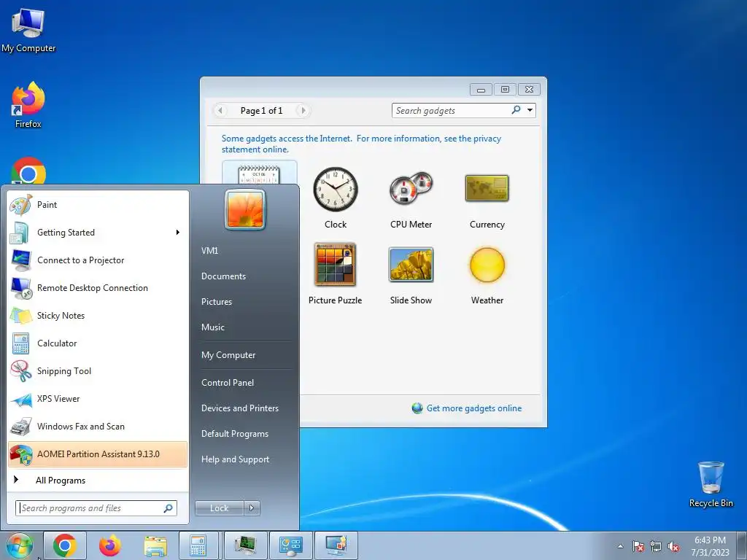Open Pictures from Start menu
The height and width of the screenshot is (560, 747).
[x=217, y=301]
